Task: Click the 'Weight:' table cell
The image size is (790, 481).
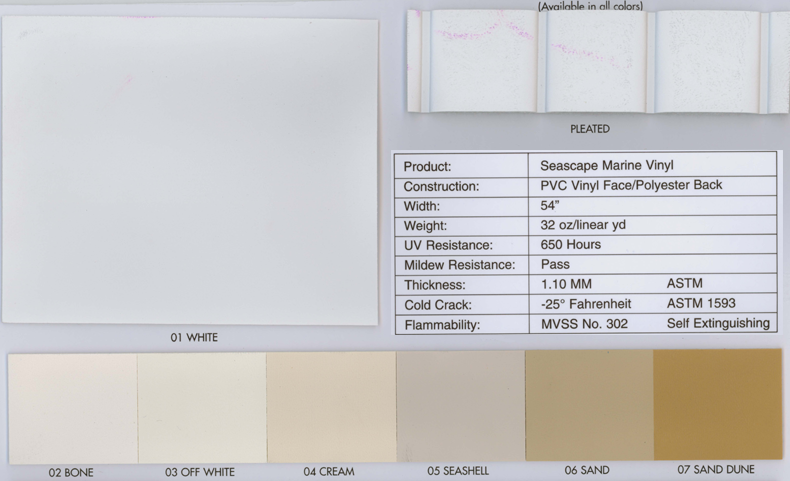Action: [462, 226]
